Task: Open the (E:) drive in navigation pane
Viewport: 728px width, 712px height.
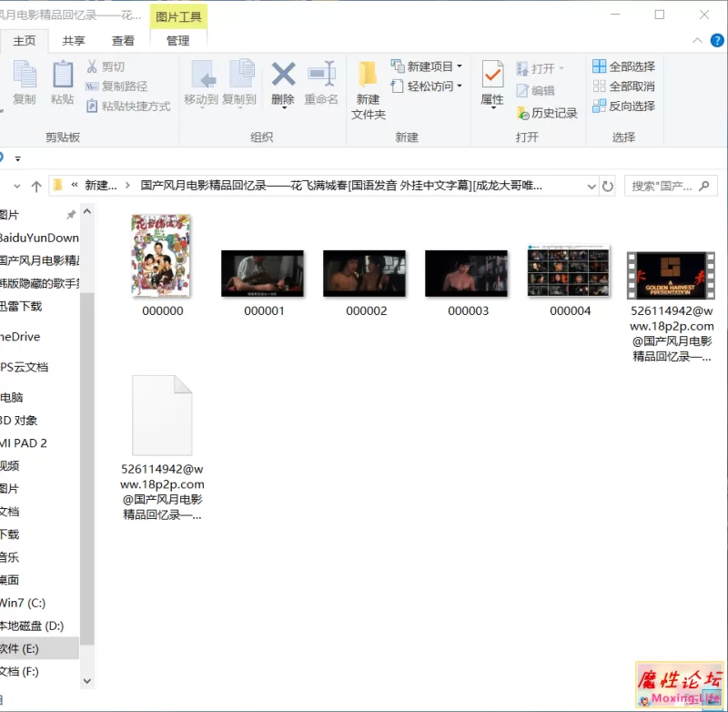Action: [40, 648]
